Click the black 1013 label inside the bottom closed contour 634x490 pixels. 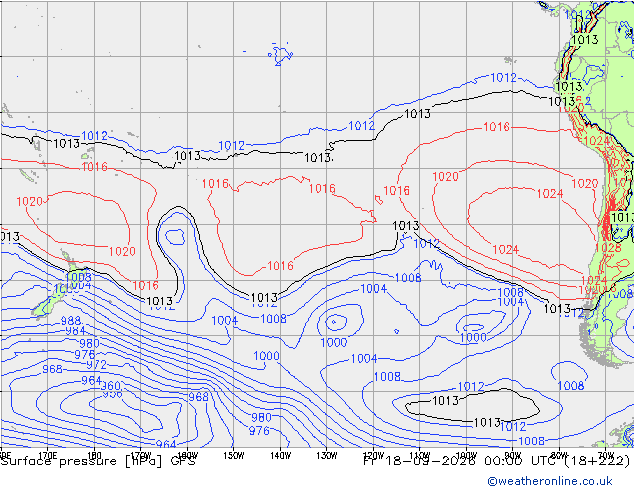[x=445, y=401]
